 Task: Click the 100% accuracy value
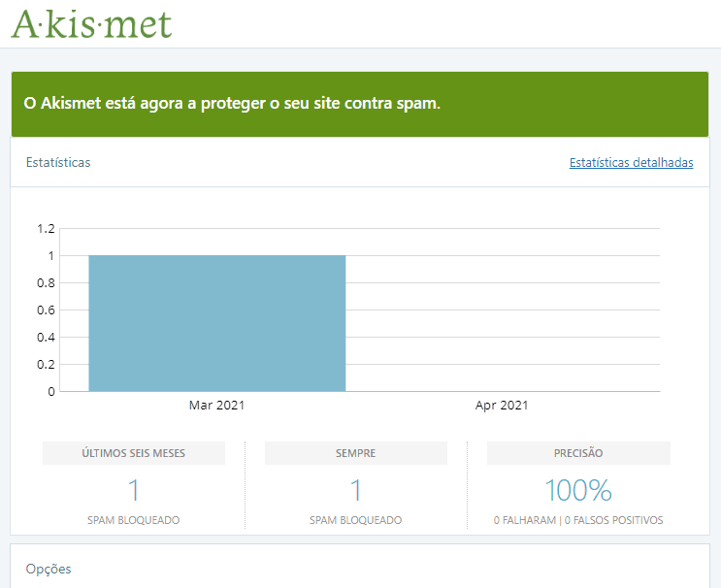pyautogui.click(x=578, y=490)
